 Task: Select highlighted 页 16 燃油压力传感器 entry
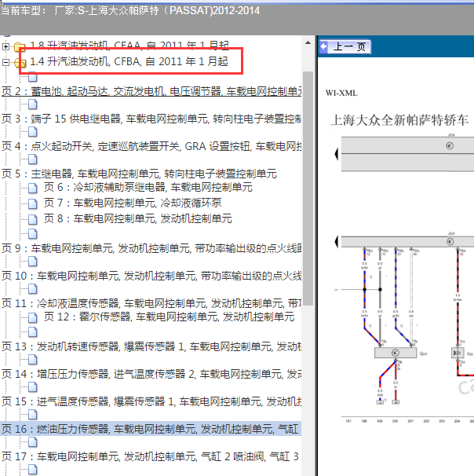coord(151,429)
